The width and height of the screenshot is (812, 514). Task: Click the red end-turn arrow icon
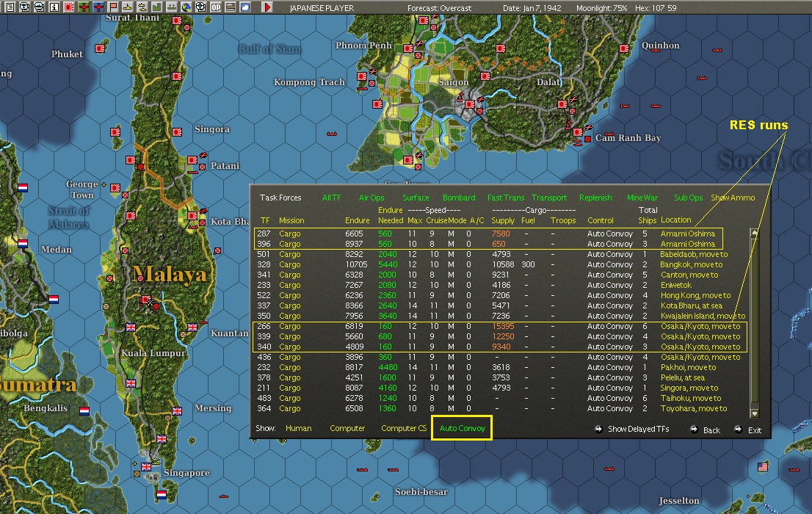pos(267,7)
